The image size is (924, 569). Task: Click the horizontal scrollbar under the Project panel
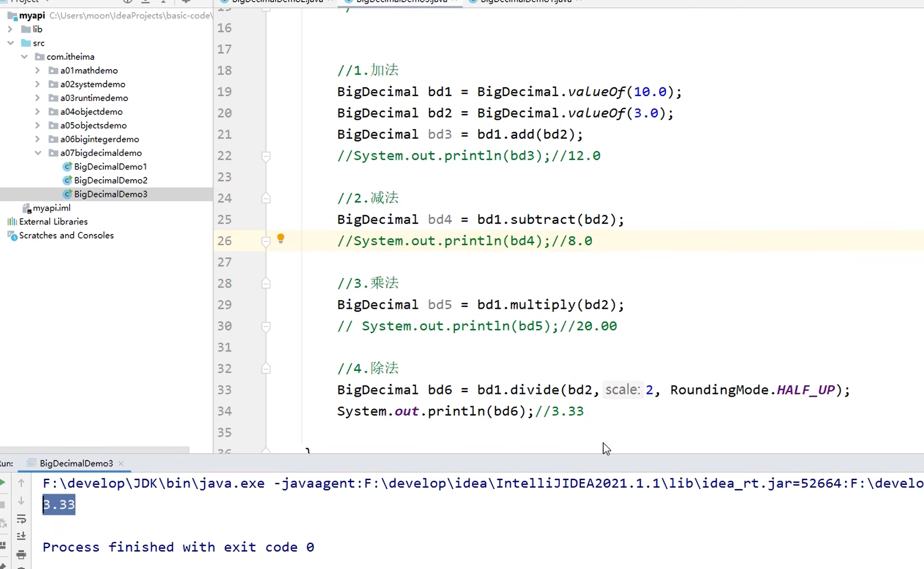(94, 450)
